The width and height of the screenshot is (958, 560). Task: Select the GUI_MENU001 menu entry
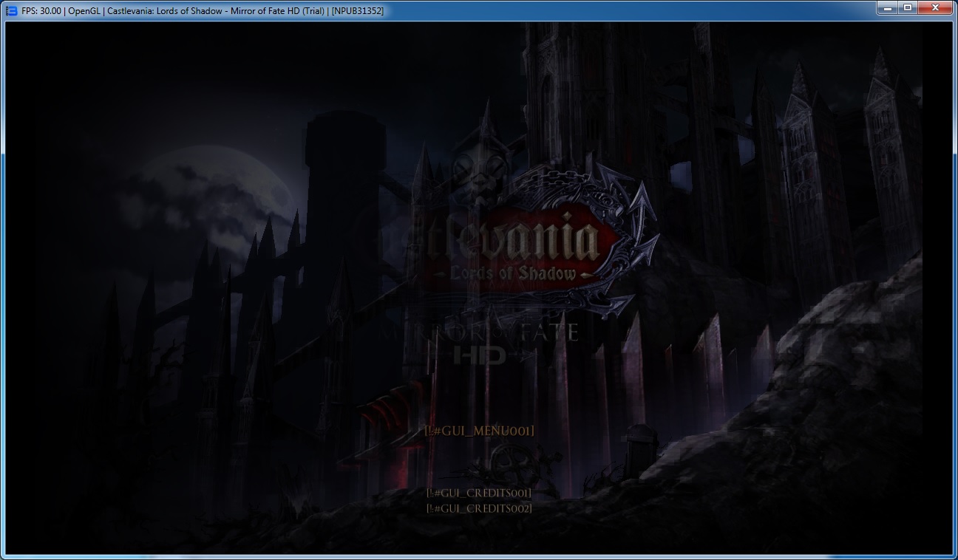coord(479,431)
